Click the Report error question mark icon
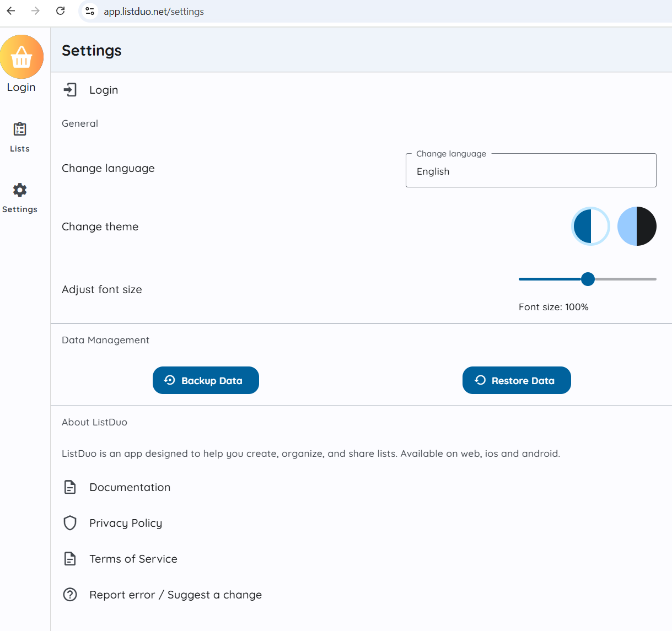The image size is (672, 631). click(70, 594)
